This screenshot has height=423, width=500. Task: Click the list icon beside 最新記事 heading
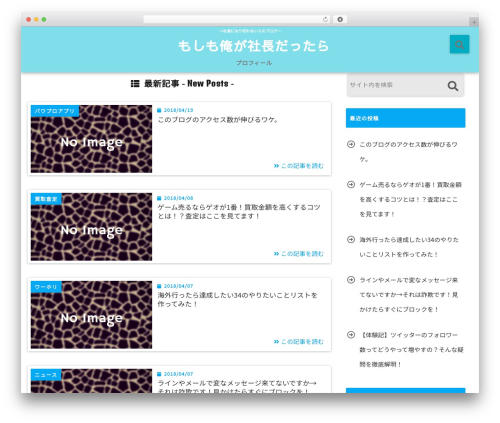pyautogui.click(x=135, y=84)
